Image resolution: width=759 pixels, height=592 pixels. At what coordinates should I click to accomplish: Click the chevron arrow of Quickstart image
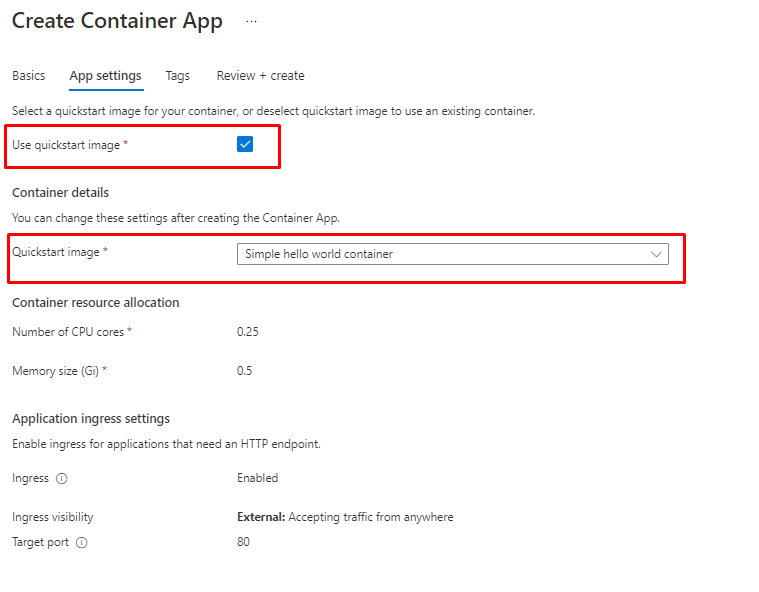click(x=657, y=254)
